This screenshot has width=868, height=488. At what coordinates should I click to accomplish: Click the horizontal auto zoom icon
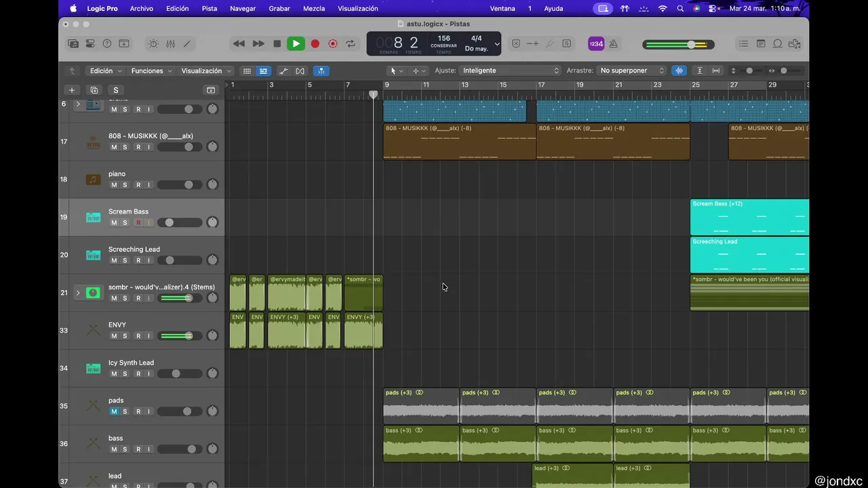[x=715, y=70]
